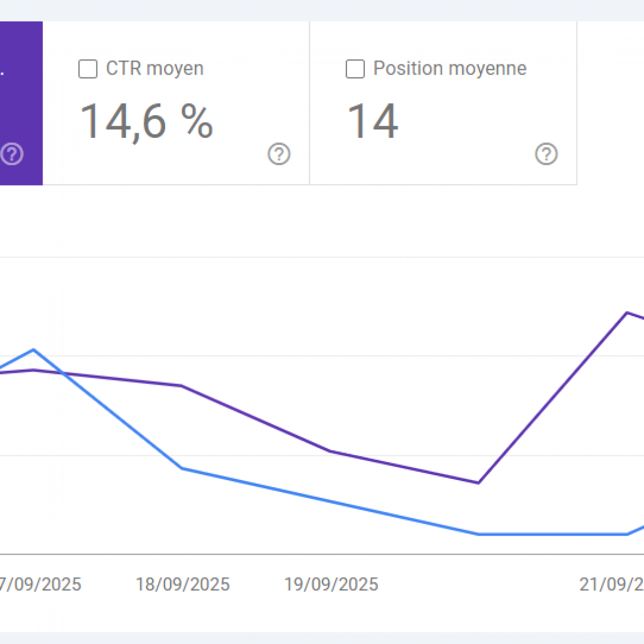This screenshot has width=644, height=644.
Task: Click the question mark icon inside the CTR card
Action: 279,154
